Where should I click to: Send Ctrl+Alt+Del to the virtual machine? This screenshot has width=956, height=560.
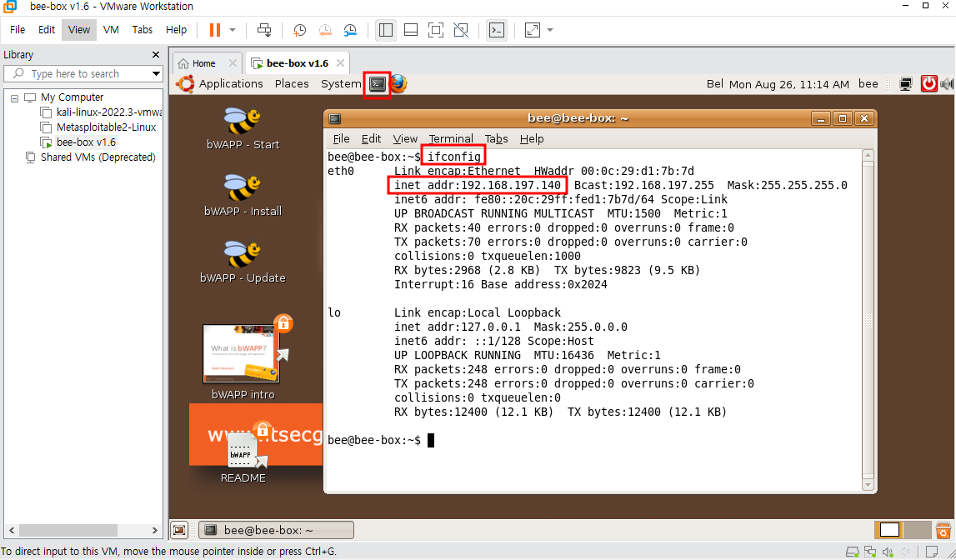pos(264,30)
